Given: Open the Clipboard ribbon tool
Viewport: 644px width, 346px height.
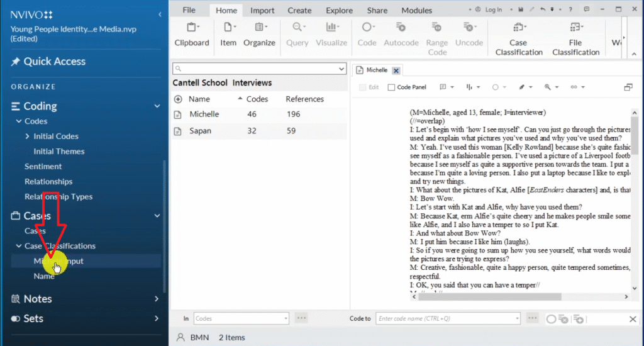Looking at the screenshot, I should 191,34.
